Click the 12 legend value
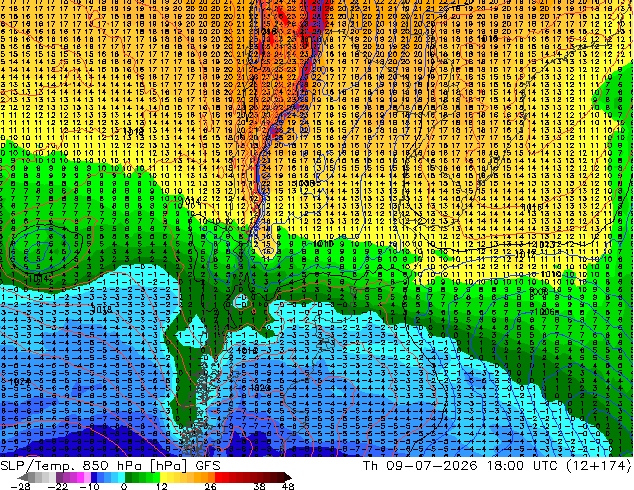Image resolution: width=634 pixels, height=490 pixels. click(162, 486)
